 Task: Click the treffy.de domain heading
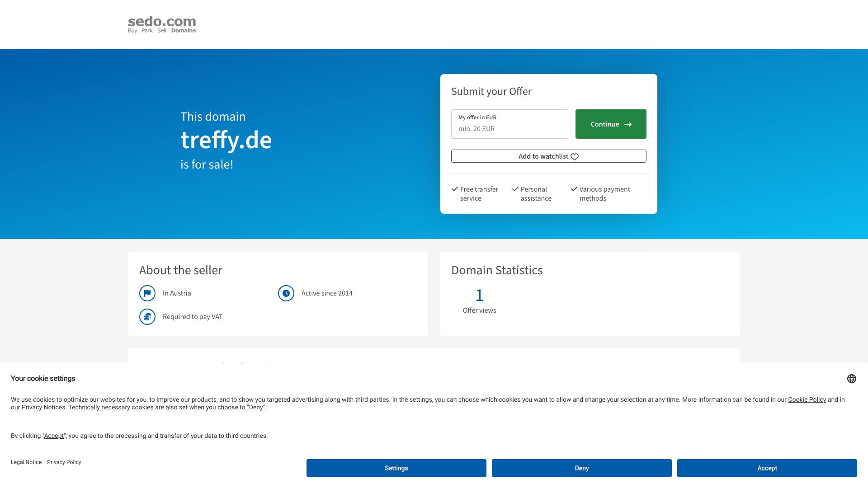pyautogui.click(x=226, y=140)
